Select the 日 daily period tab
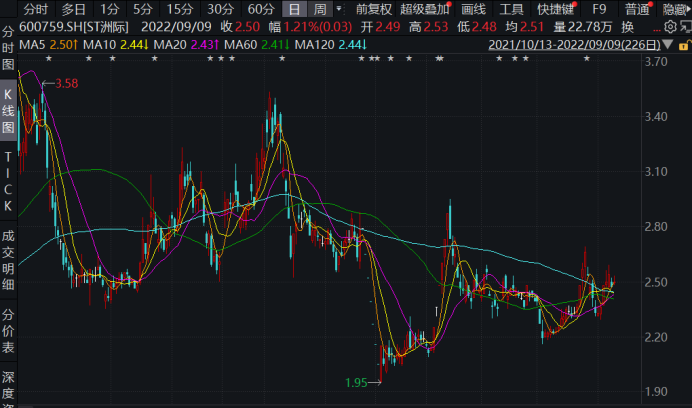The image size is (692, 408). 295,9
